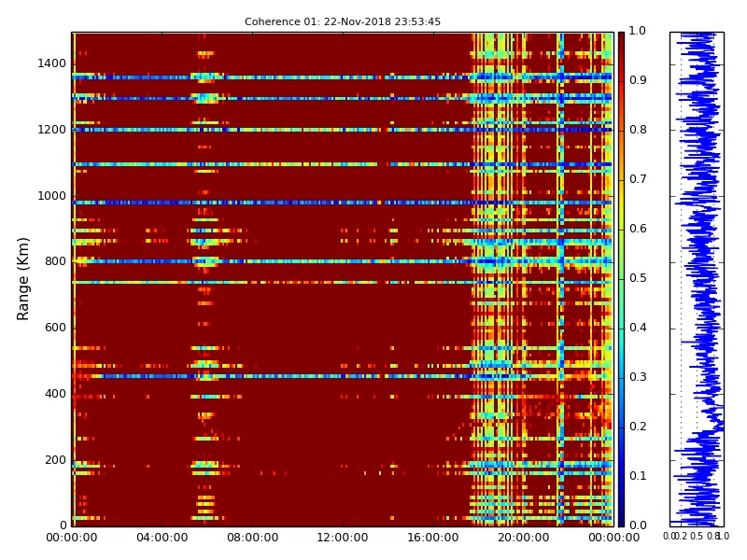The image size is (747, 560).
Task: Click the blue coherence profile line plot
Action: click(697, 279)
